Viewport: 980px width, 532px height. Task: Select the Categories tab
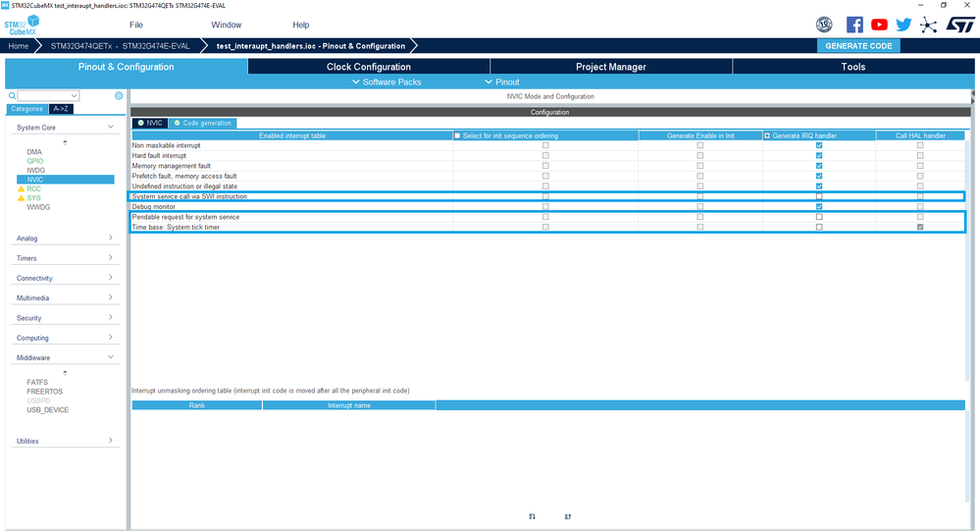point(26,109)
